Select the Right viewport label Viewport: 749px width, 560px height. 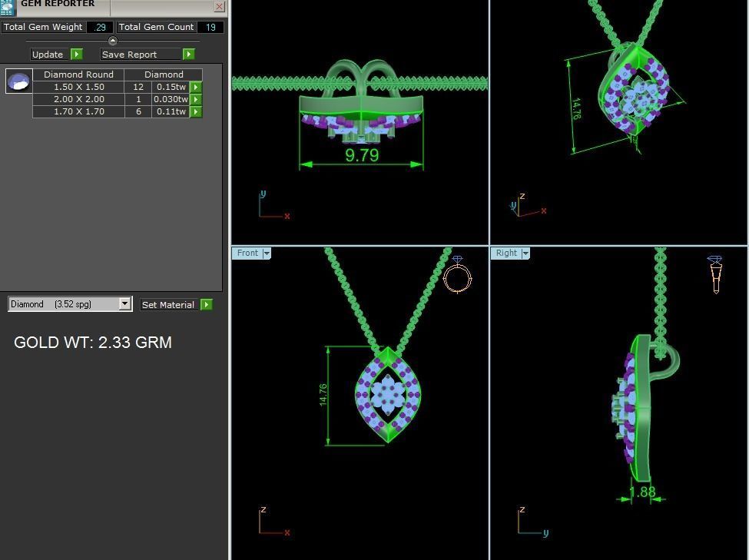click(506, 253)
